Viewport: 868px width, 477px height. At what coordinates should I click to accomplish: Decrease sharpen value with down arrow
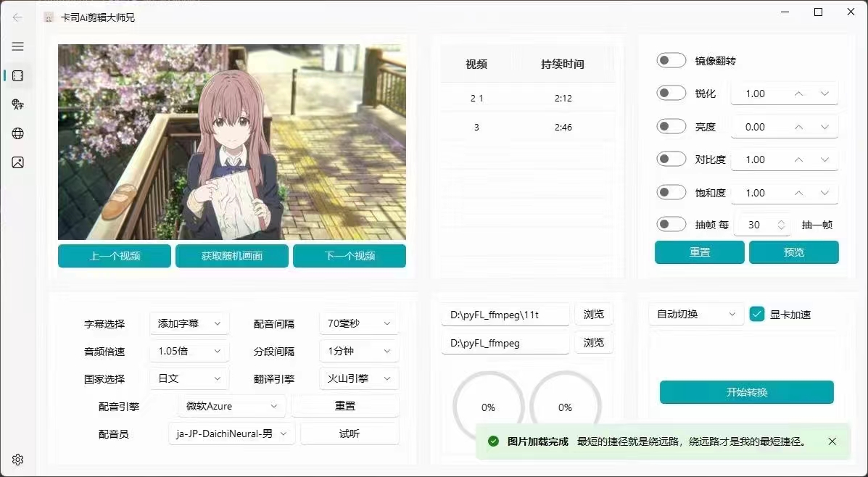(x=824, y=94)
